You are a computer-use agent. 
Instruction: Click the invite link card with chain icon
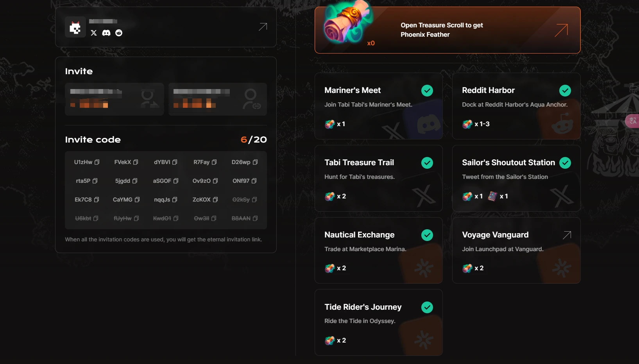[218, 99]
